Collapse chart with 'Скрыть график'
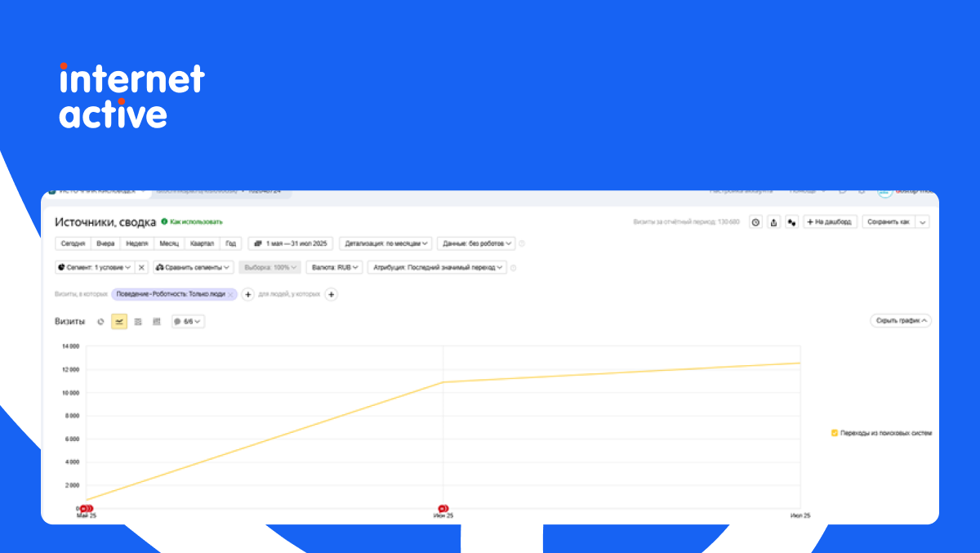980x553 pixels. click(901, 321)
